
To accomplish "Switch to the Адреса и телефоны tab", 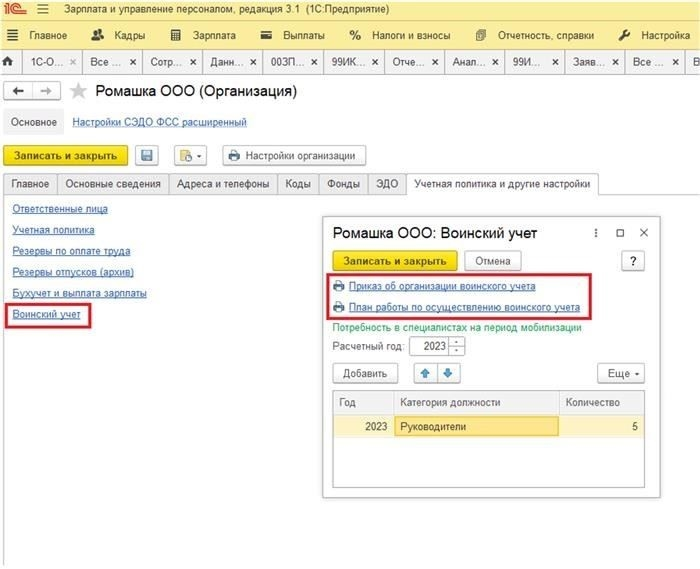I will click(223, 184).
